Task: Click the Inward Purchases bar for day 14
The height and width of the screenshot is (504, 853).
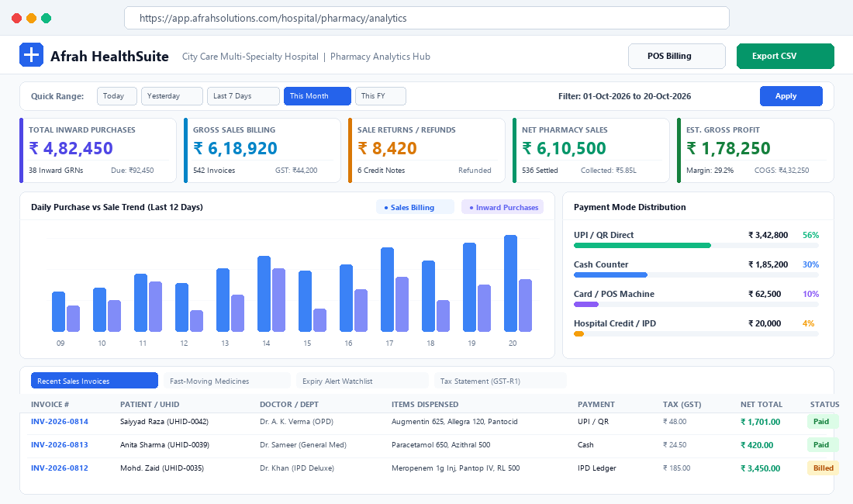Action: (x=278, y=300)
